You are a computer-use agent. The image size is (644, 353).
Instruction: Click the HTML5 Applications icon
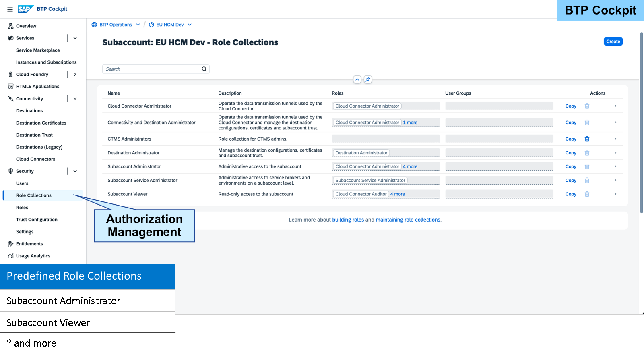(11, 87)
